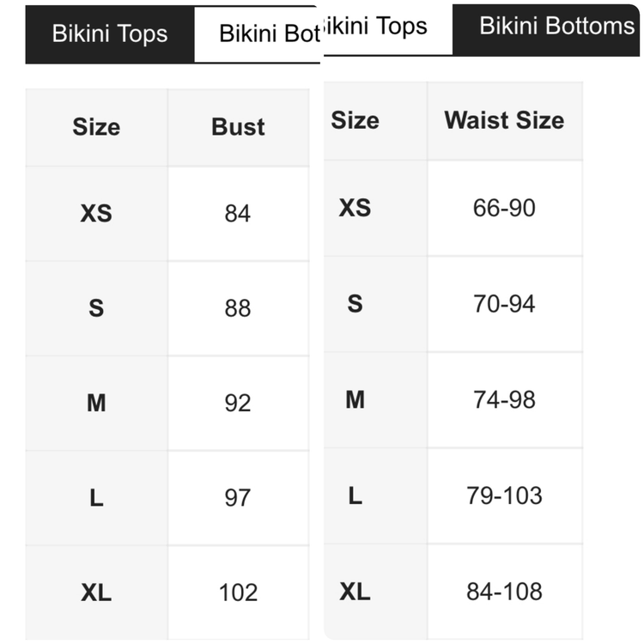644x644 pixels.
Task: Open the dark Bikini Tops tab
Action: tap(110, 34)
